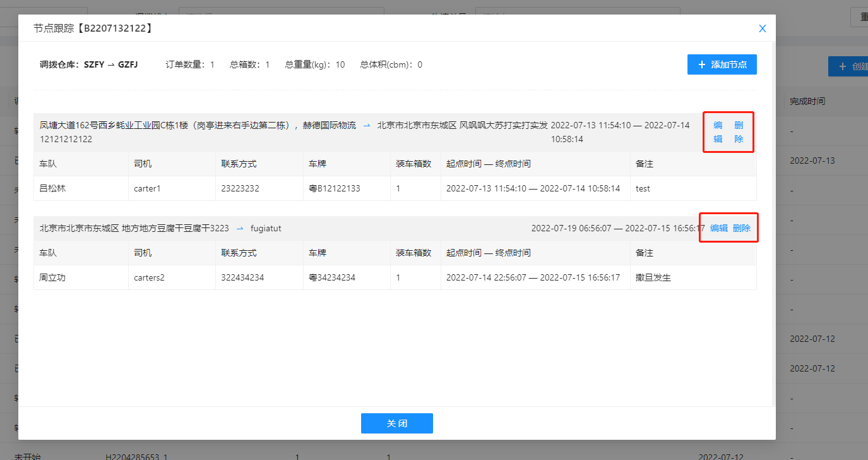Click license plate 粤B12122133
868x460 pixels.
tap(335, 188)
